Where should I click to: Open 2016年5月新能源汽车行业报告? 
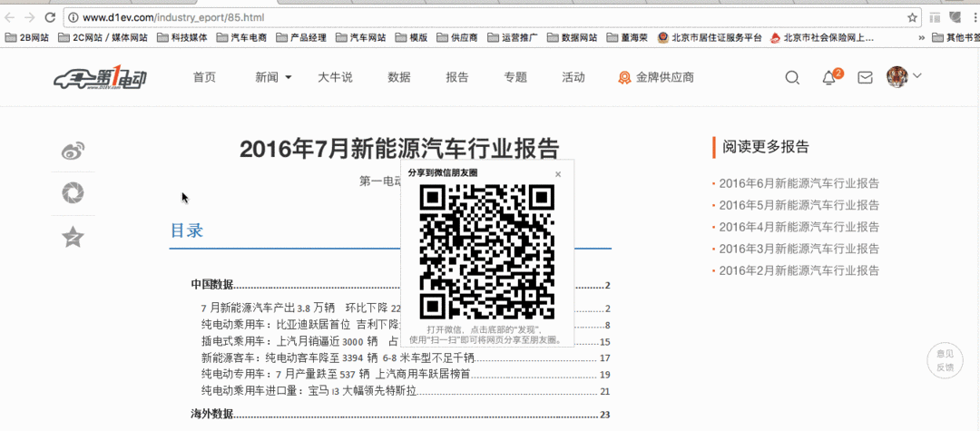[x=799, y=205]
